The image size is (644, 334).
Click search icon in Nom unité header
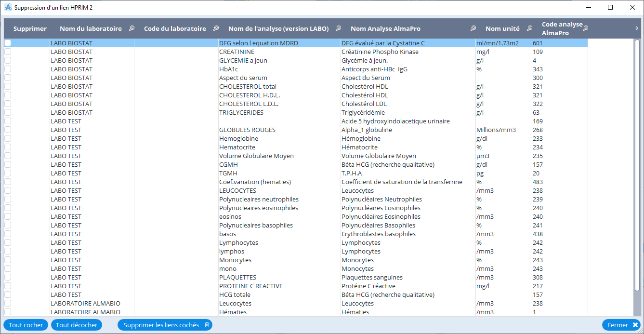pos(529,28)
